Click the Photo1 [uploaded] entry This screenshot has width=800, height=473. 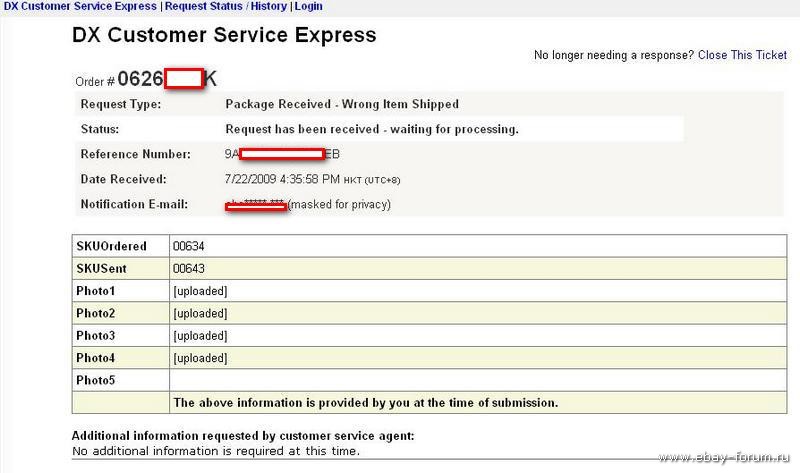[x=201, y=291]
